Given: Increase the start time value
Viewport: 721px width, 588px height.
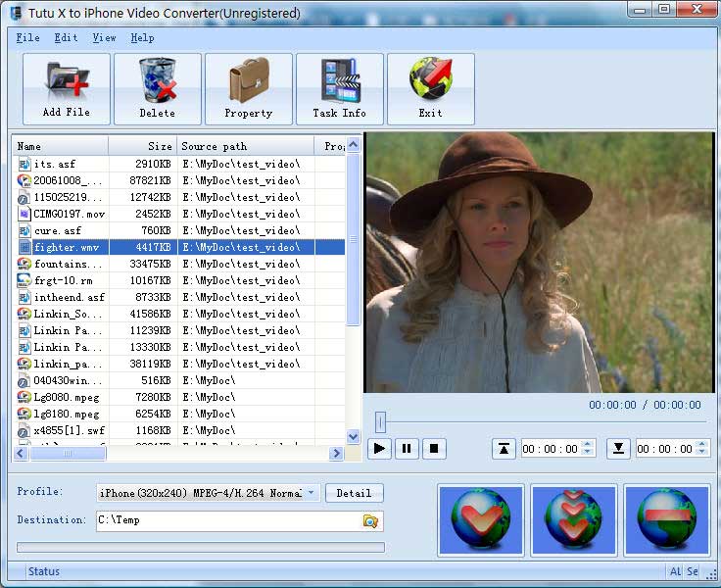Looking at the screenshot, I should coord(587,444).
